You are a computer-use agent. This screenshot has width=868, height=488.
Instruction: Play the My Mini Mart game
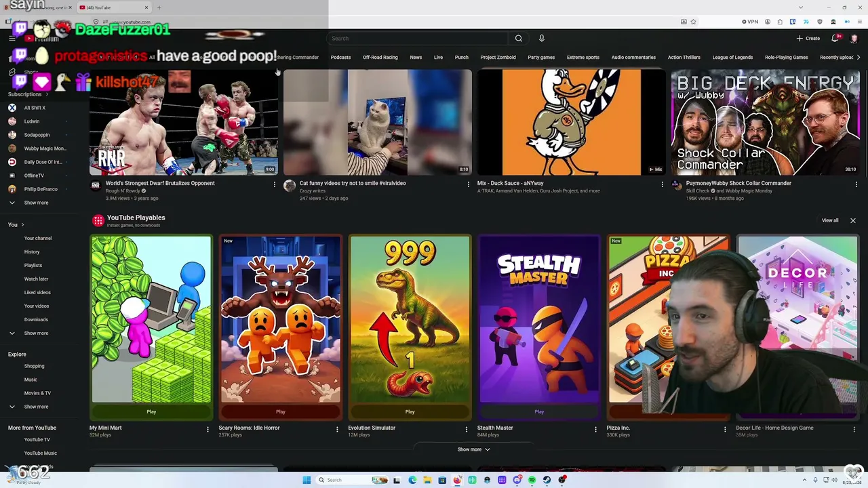point(151,412)
